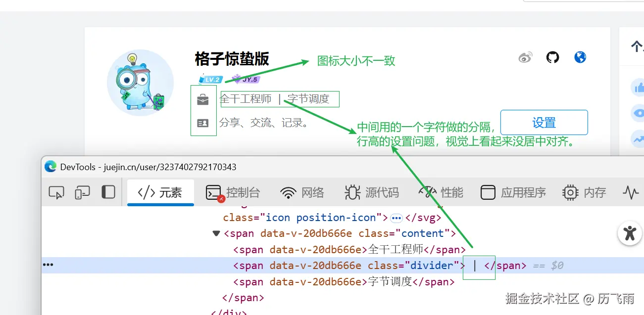Screen dimensions: 644x315
Task: Open the 网络 tab in DevTools
Action: 302,192
